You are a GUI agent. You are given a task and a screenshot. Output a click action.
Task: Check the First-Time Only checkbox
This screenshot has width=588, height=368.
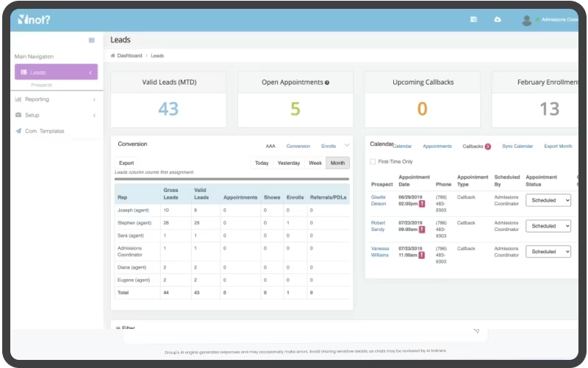point(373,161)
